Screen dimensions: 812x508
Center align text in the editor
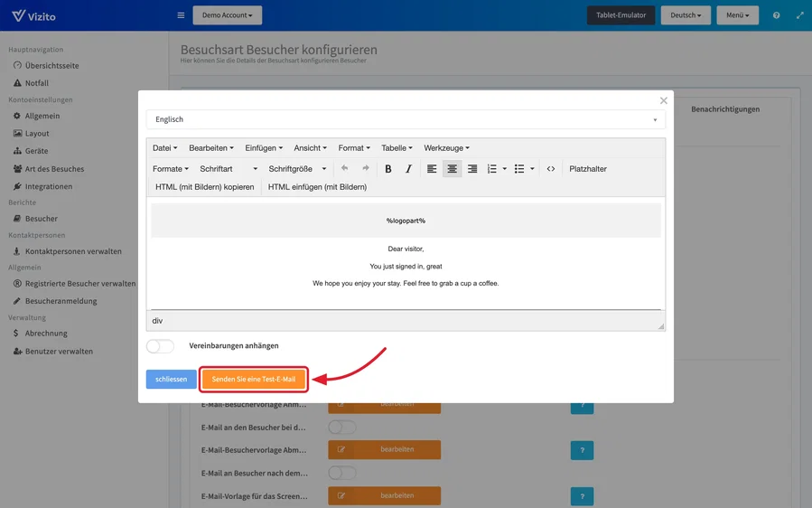click(453, 168)
